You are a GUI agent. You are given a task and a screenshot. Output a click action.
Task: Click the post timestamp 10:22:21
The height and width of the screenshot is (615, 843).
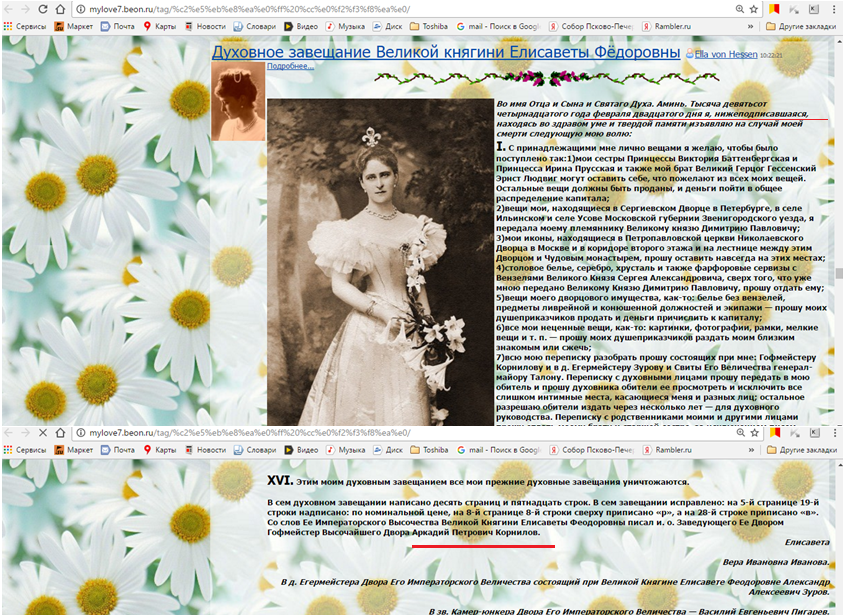[771, 55]
